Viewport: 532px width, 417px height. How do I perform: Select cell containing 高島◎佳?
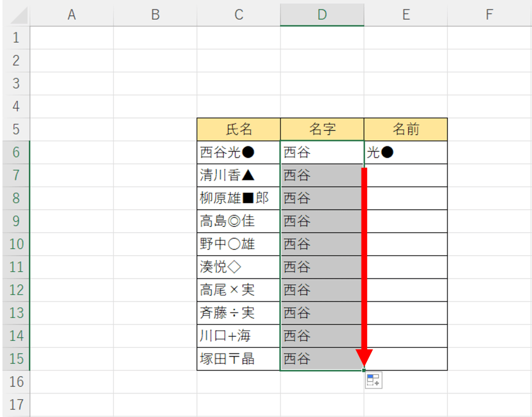(239, 221)
